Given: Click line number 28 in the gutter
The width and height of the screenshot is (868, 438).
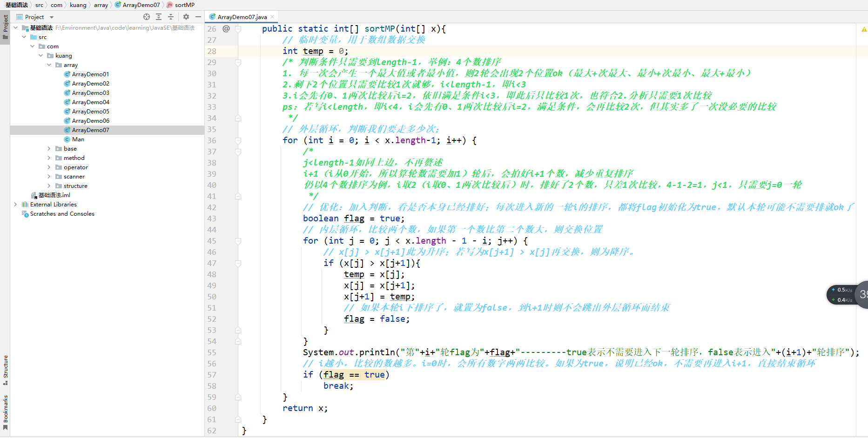Looking at the screenshot, I should pos(212,51).
